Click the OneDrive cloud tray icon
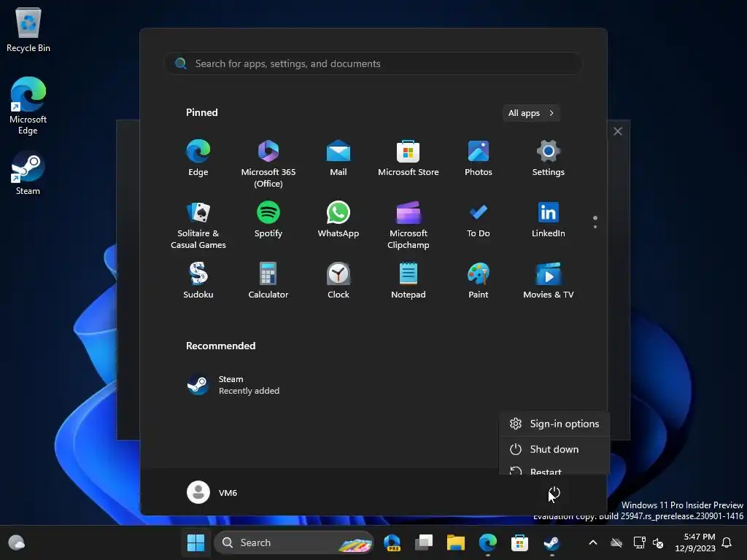This screenshot has width=747, height=560. click(x=616, y=542)
